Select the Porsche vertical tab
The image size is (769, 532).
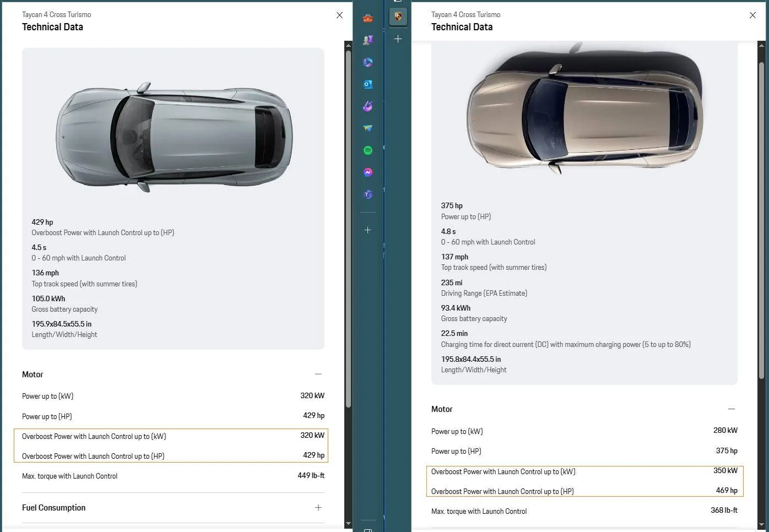398,17
